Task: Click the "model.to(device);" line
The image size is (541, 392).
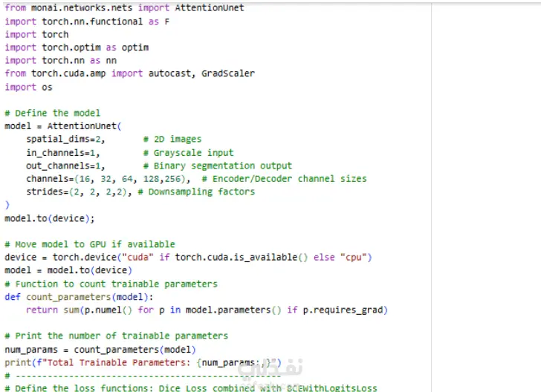Action: (x=50, y=218)
